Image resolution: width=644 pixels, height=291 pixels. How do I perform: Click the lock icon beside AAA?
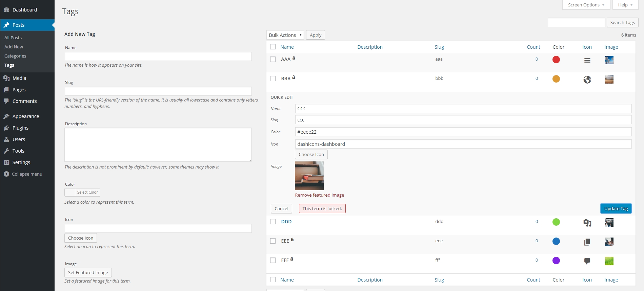tap(294, 58)
